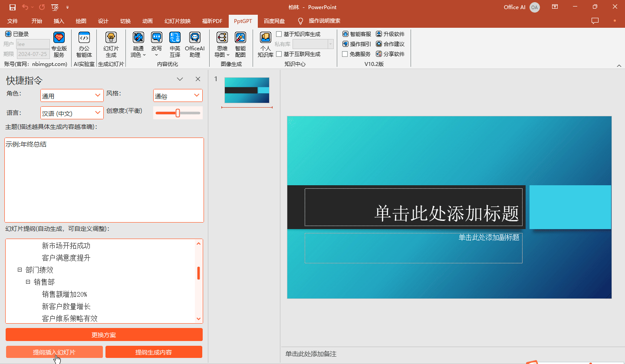The width and height of the screenshot is (625, 364).
Task: Click 提纲生成内容 button
Action: [x=154, y=352]
